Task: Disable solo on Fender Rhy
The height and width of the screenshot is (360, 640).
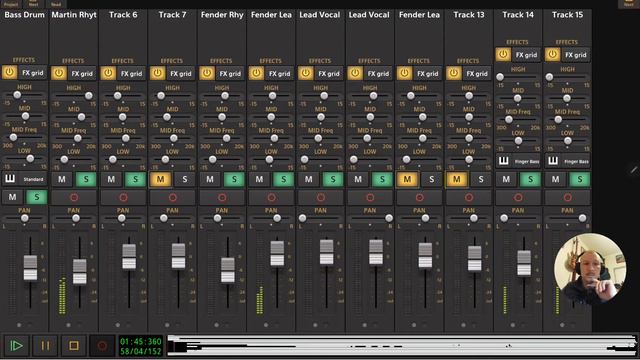Action: click(x=234, y=179)
